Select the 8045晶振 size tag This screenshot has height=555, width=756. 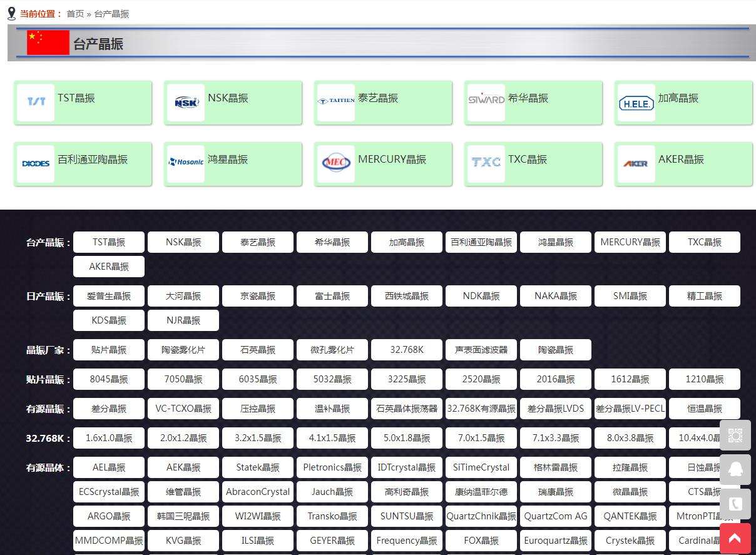coord(109,379)
